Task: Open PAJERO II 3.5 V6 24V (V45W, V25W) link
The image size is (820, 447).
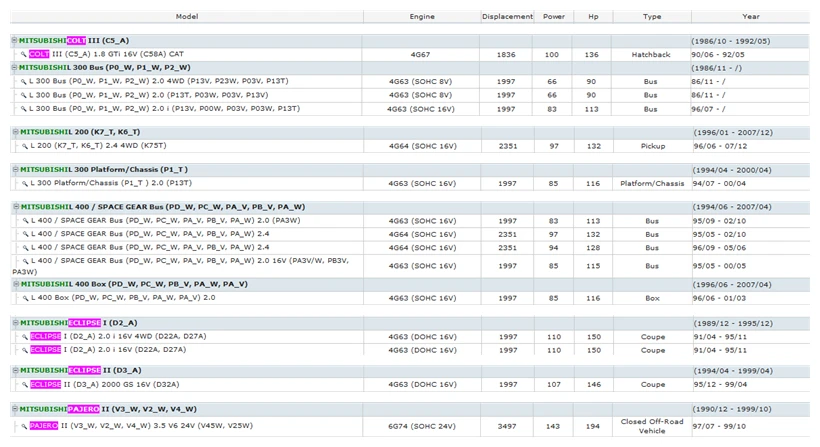Action: [141, 426]
